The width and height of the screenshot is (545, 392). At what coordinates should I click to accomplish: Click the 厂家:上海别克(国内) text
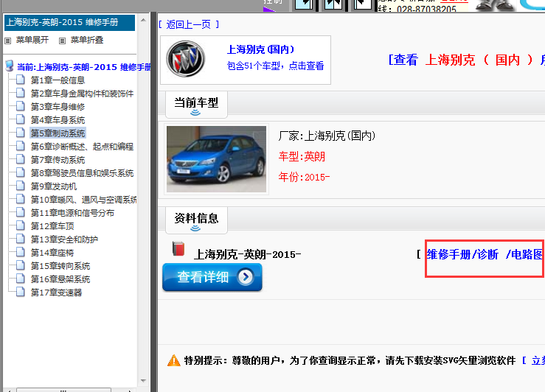point(327,136)
